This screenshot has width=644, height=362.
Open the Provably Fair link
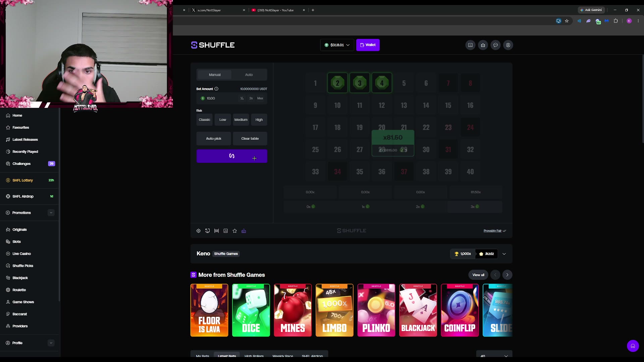tap(495, 231)
